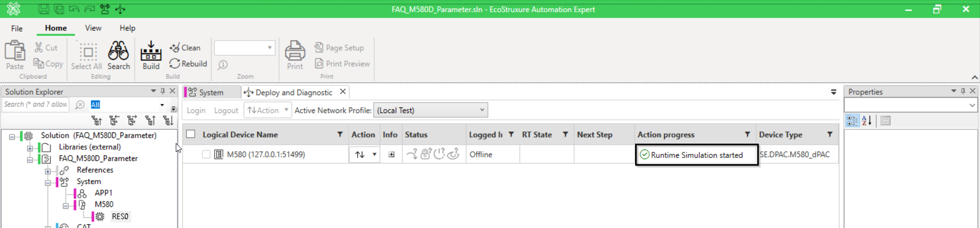Check the M580 (127.0.0.1:51499) checkbox
The image size is (980, 228).
[206, 154]
